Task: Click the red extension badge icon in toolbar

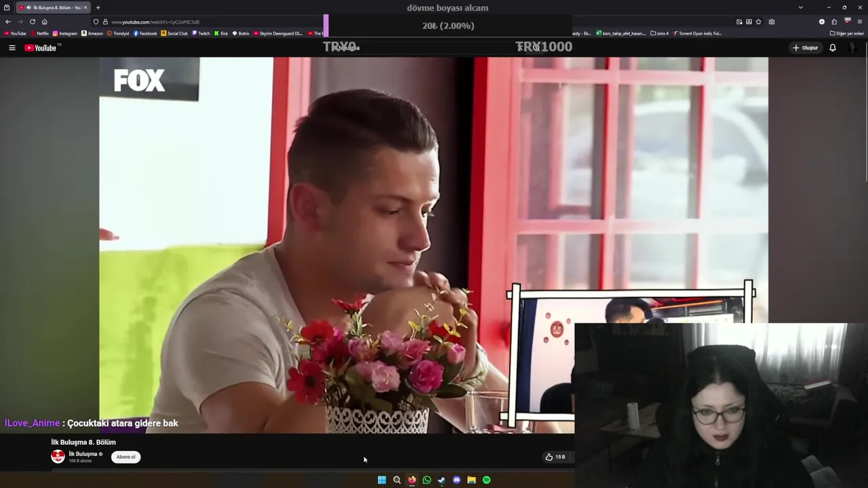Action: 847,22
